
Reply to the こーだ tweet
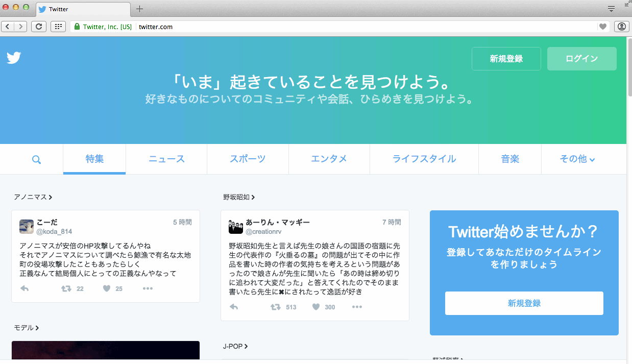point(25,288)
